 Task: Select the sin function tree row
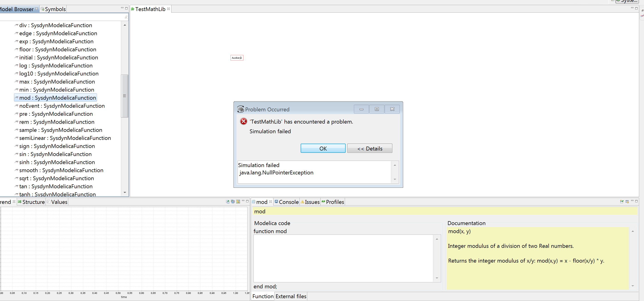tap(53, 154)
